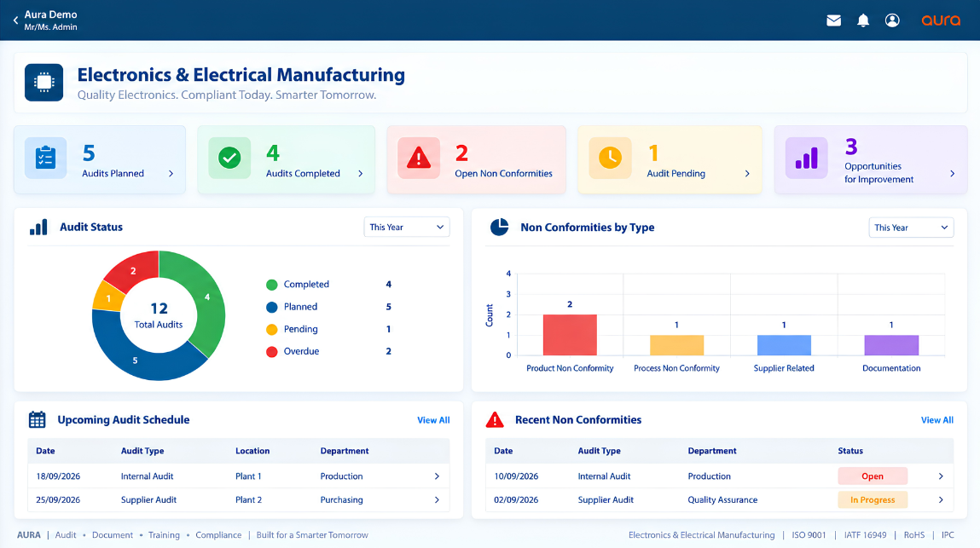Click the clock icon on Audit Pending

click(x=610, y=158)
